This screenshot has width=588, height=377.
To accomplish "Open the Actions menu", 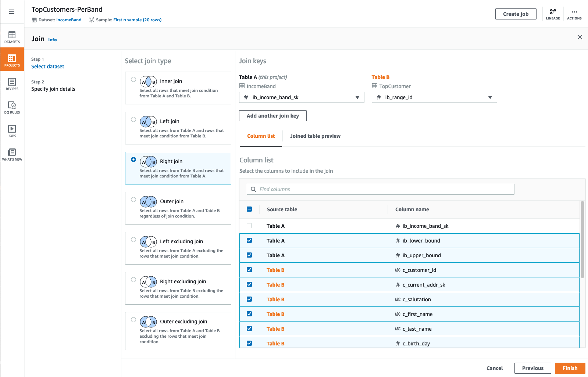I will (x=574, y=14).
